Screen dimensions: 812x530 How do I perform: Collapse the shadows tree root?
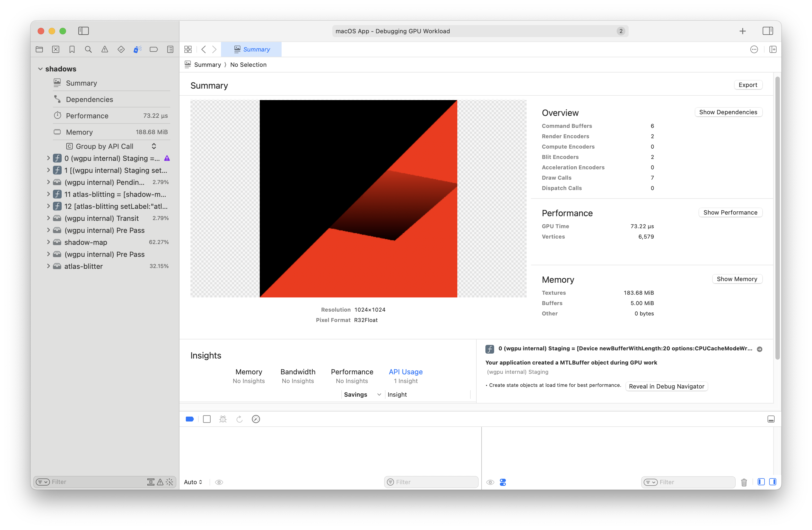click(40, 69)
